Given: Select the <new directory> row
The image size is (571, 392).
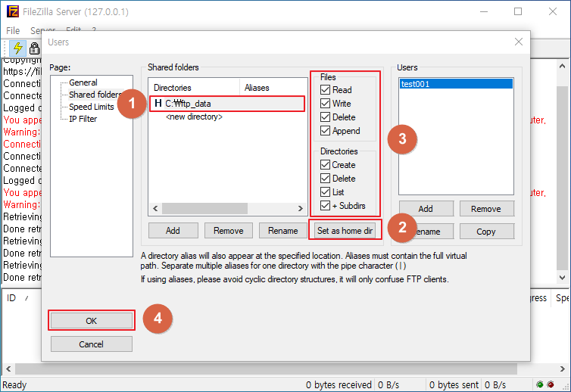Looking at the screenshot, I should click(x=194, y=117).
